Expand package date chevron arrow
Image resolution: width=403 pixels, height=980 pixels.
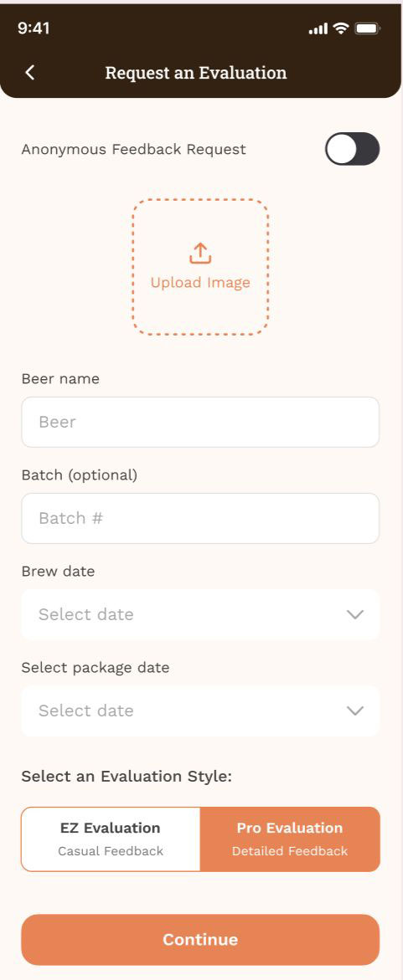coord(354,711)
